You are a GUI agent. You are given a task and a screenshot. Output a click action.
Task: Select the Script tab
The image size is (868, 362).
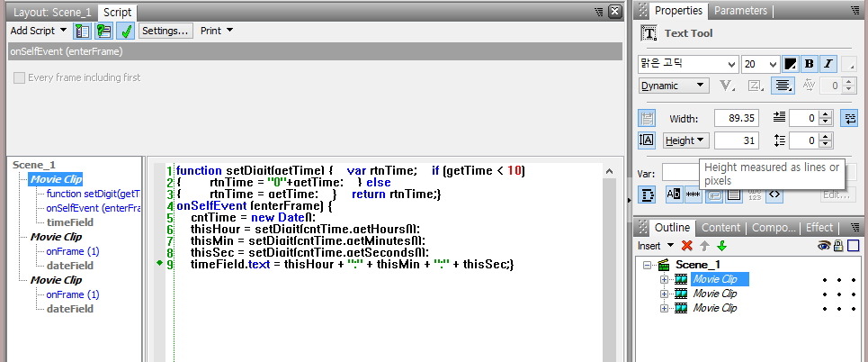pyautogui.click(x=117, y=13)
